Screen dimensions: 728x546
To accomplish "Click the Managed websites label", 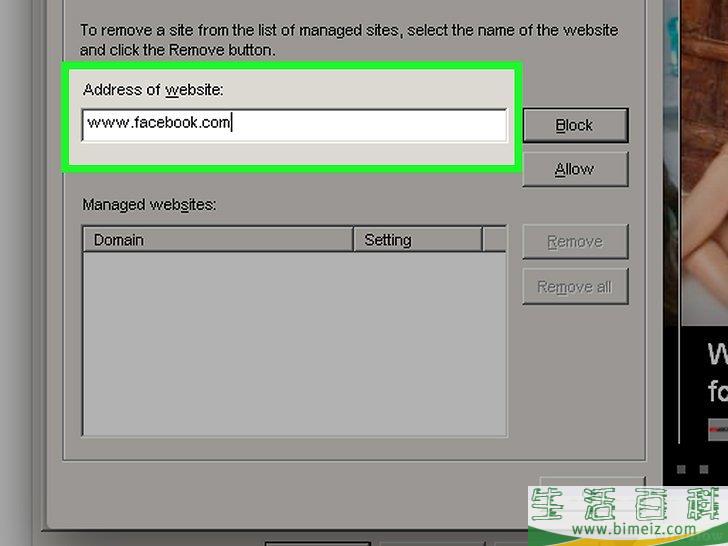I will (149, 205).
